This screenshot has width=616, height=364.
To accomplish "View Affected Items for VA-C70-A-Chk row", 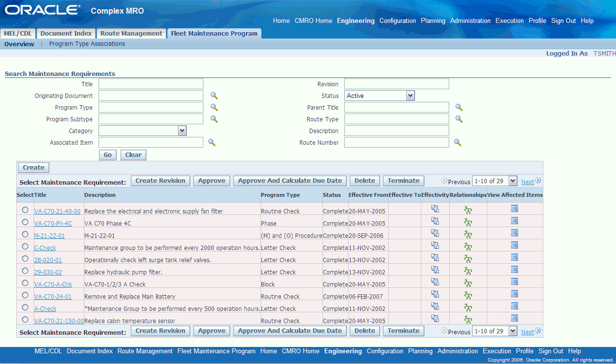I will coord(515,282).
